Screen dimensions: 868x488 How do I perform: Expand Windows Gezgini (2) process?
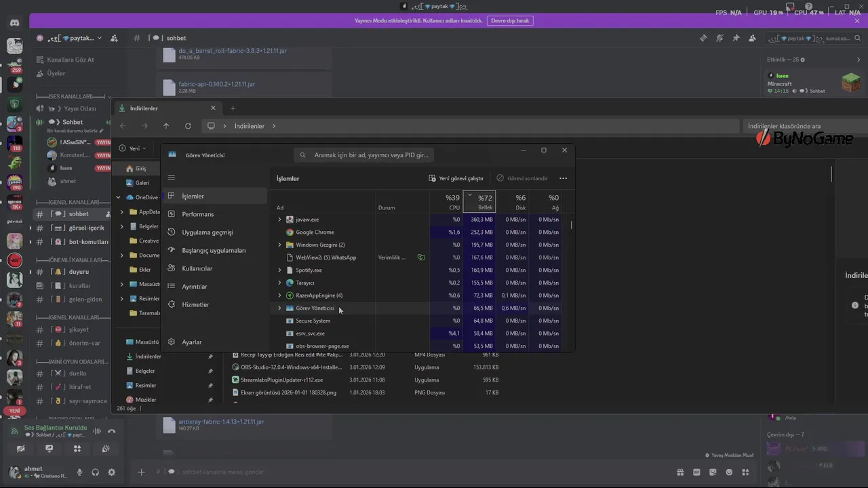(x=279, y=245)
